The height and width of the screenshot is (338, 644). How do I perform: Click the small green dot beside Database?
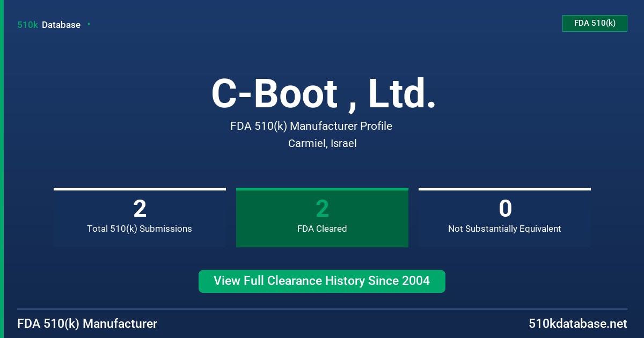tap(89, 24)
